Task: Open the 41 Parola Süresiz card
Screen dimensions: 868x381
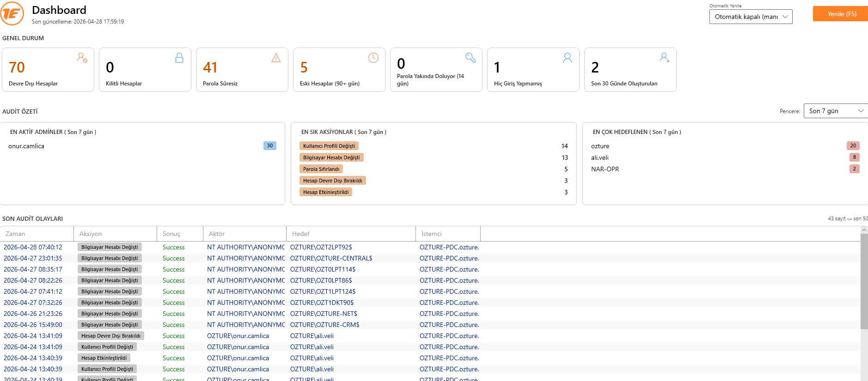Action: pyautogui.click(x=242, y=70)
